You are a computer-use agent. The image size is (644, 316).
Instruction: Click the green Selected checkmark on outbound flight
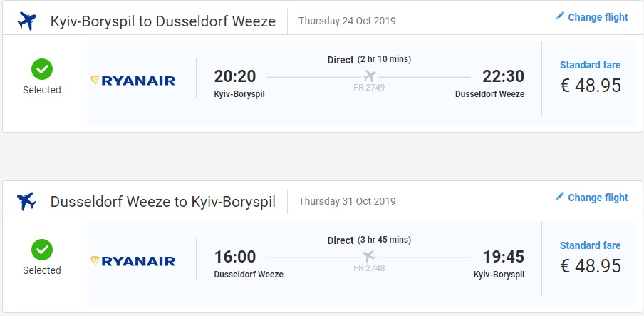coord(42,69)
